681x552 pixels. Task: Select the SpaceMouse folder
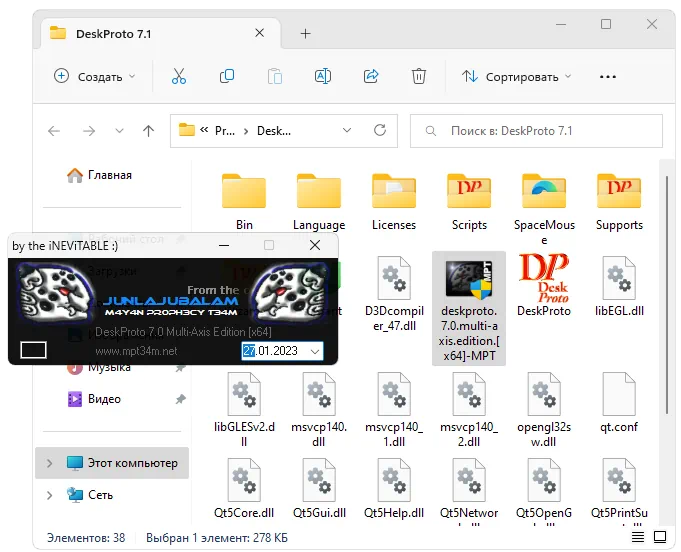coord(544,208)
